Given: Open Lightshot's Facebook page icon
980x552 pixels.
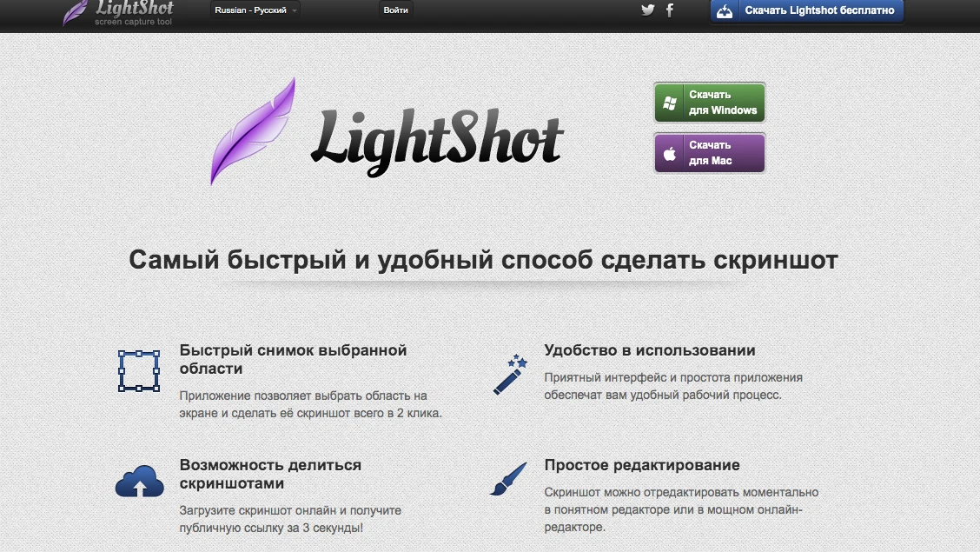Looking at the screenshot, I should point(669,10).
